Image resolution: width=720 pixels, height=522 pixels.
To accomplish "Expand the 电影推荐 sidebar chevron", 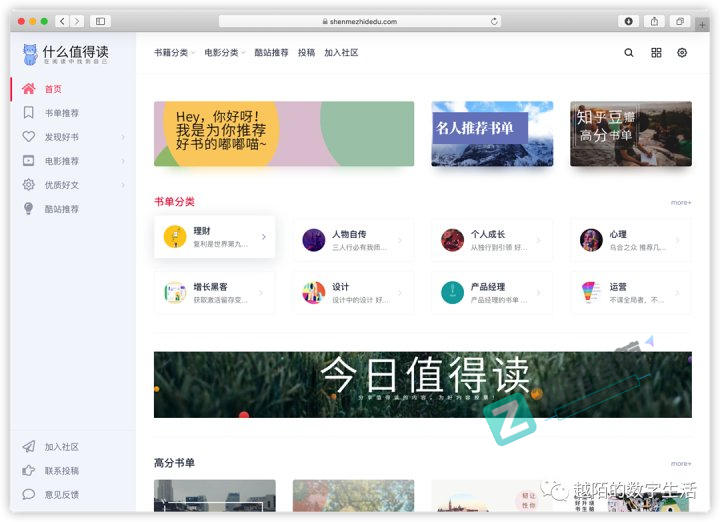I will pyautogui.click(x=123, y=161).
